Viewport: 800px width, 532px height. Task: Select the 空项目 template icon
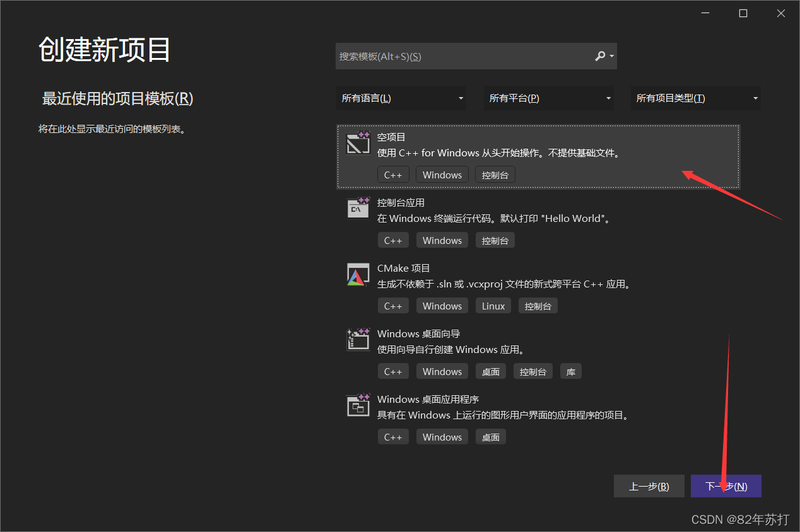pyautogui.click(x=358, y=143)
